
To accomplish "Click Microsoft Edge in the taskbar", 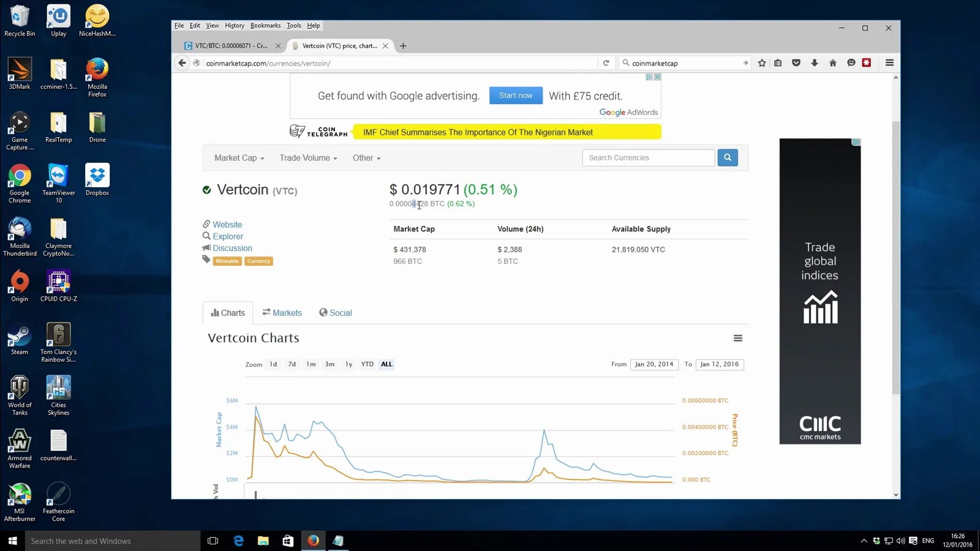I will (x=238, y=541).
